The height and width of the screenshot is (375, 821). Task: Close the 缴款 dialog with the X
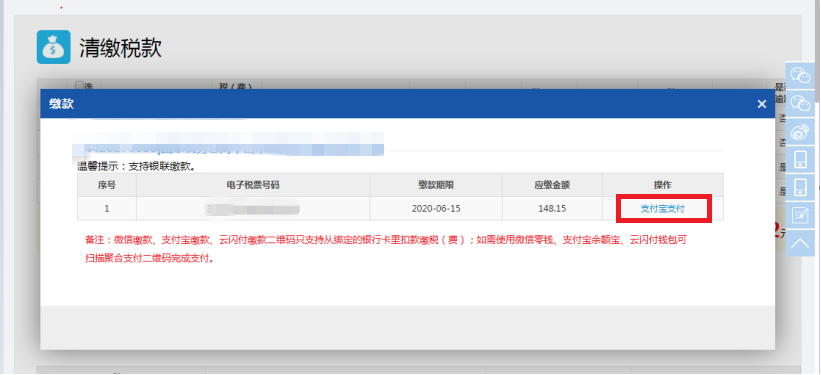pos(761,104)
